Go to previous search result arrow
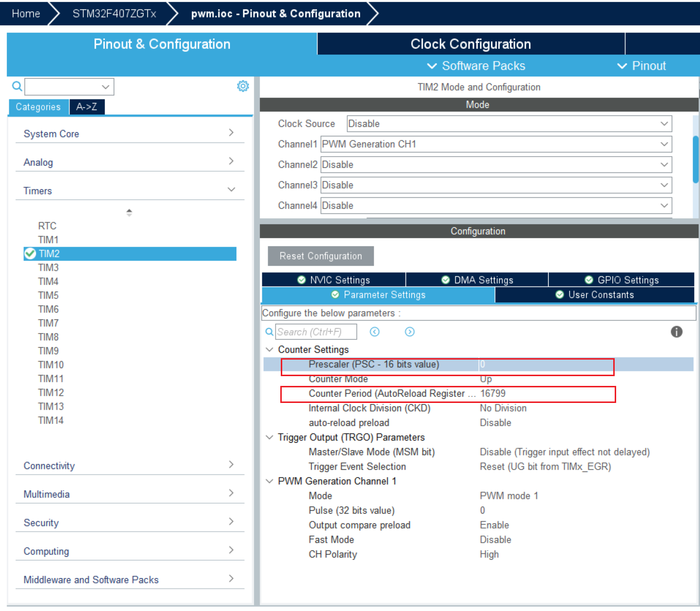This screenshot has height=611, width=700. pos(374,332)
